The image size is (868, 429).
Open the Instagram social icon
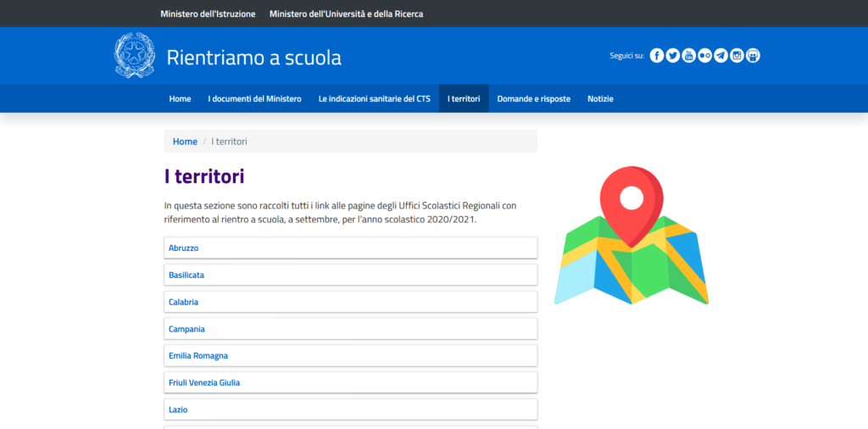(737, 55)
